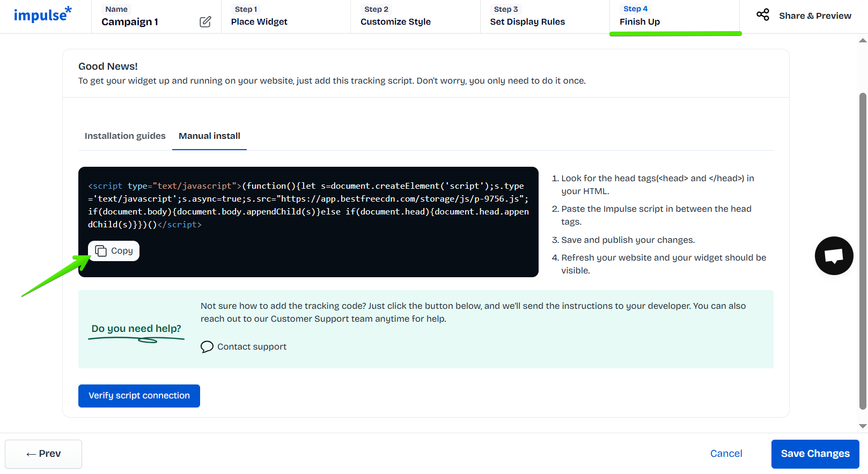Go to Step 3 Set Display Rules
This screenshot has width=868, height=474.
545,17
